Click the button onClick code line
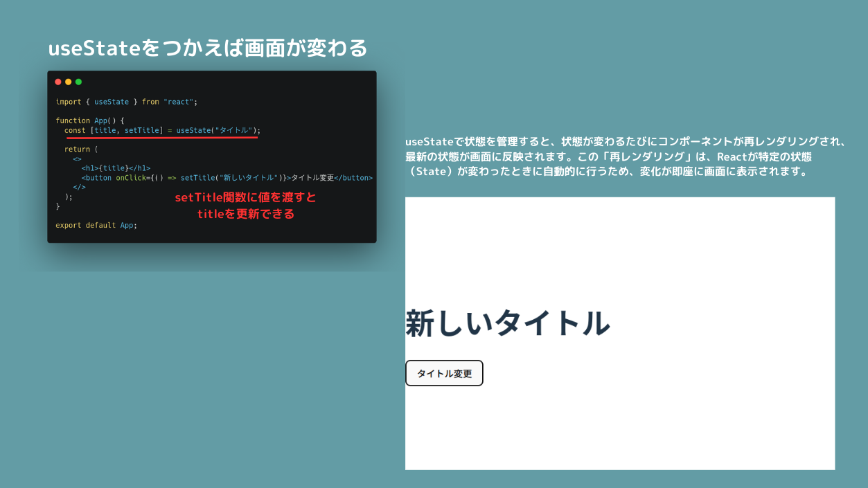 (x=227, y=177)
